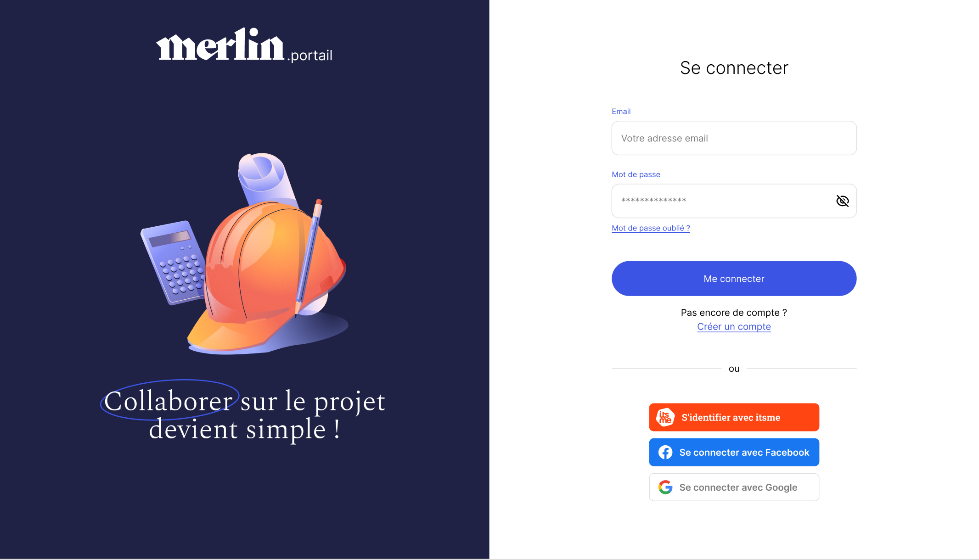The height and width of the screenshot is (560, 979).
Task: Click the circled Collaborer word
Action: click(169, 401)
